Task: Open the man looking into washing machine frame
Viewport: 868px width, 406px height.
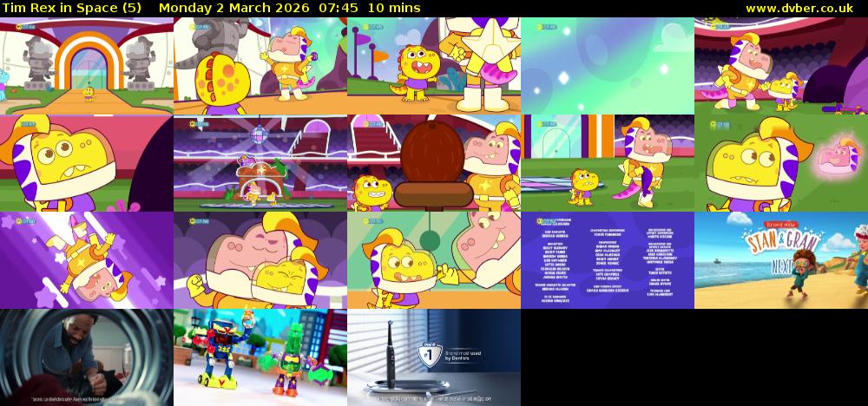Action: pyautogui.click(x=87, y=357)
